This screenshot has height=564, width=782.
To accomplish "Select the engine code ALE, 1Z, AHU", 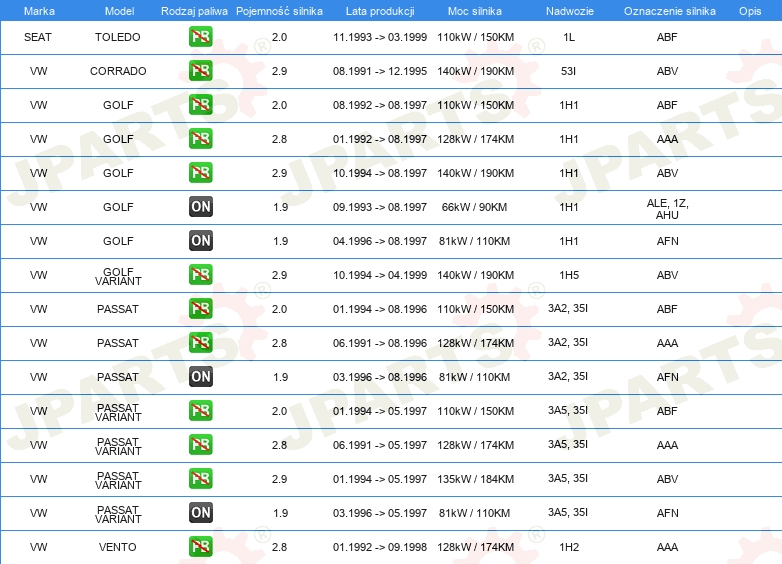I will (667, 209).
